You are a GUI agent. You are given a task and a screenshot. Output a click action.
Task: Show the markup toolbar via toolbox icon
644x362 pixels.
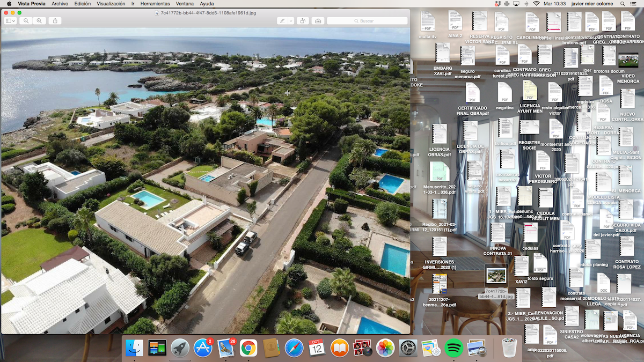[x=318, y=21]
